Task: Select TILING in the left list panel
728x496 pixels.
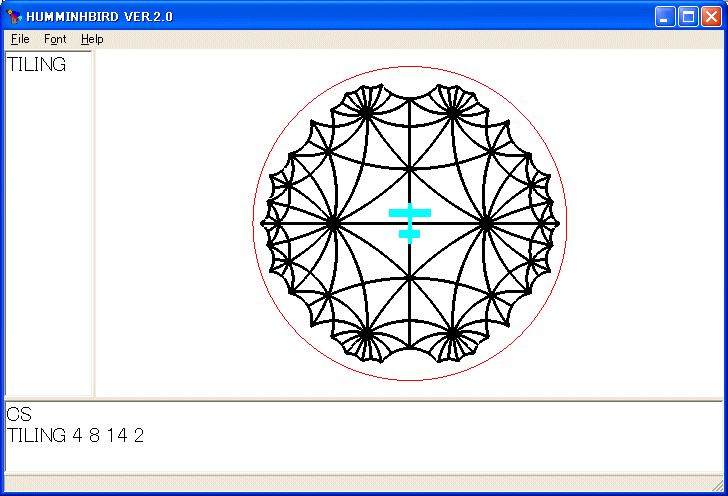Action: (x=37, y=65)
